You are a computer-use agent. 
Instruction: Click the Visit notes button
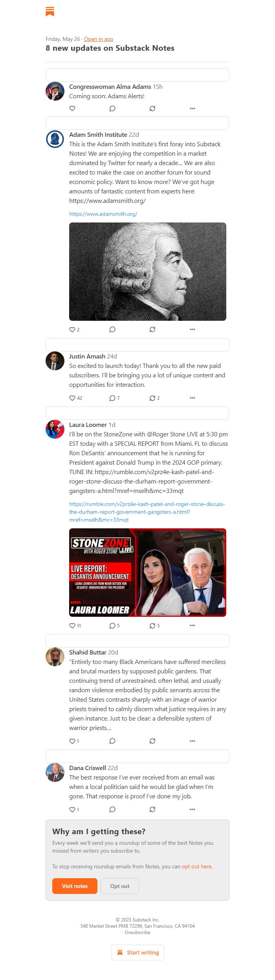[75, 886]
